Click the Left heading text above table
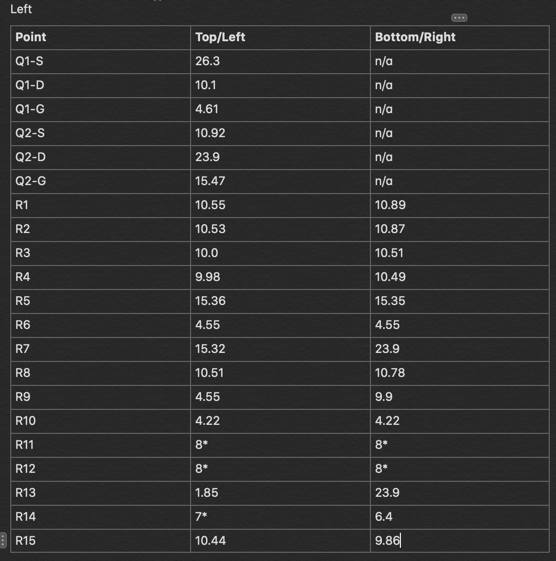 [21, 9]
